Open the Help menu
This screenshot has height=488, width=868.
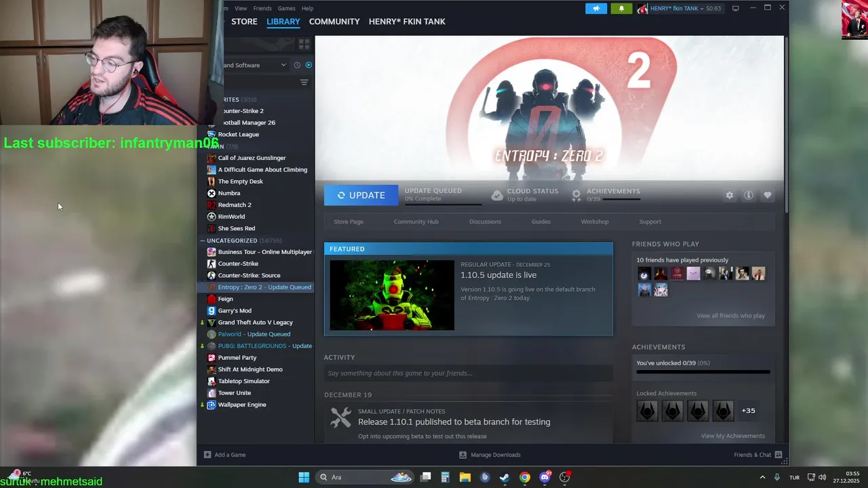point(307,8)
